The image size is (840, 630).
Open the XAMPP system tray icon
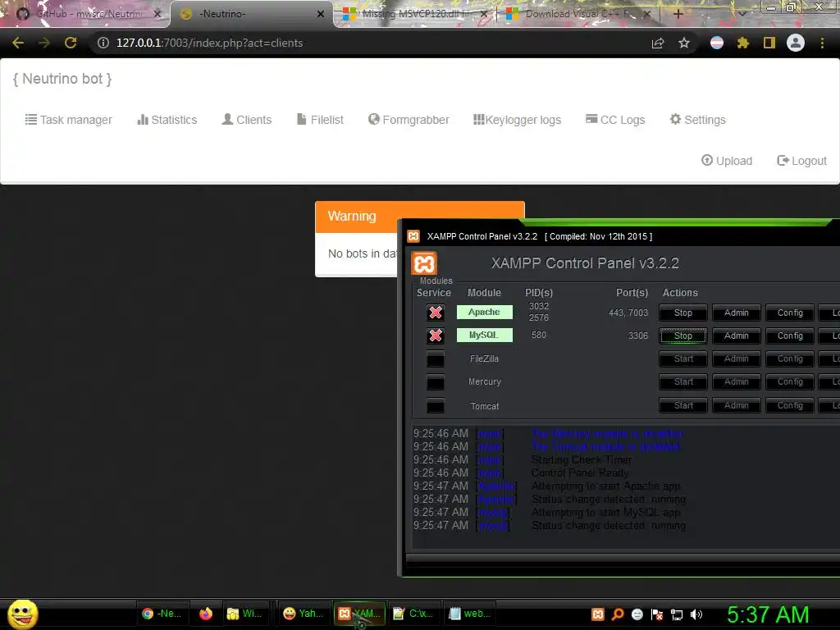point(598,614)
